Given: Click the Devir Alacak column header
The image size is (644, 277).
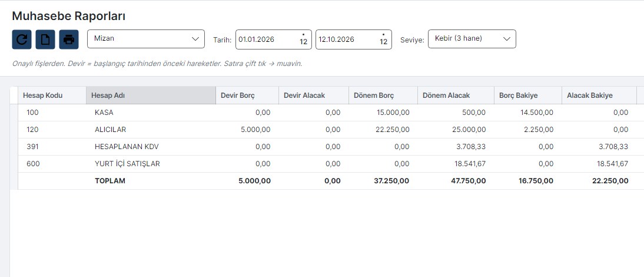Looking at the screenshot, I should [313, 95].
